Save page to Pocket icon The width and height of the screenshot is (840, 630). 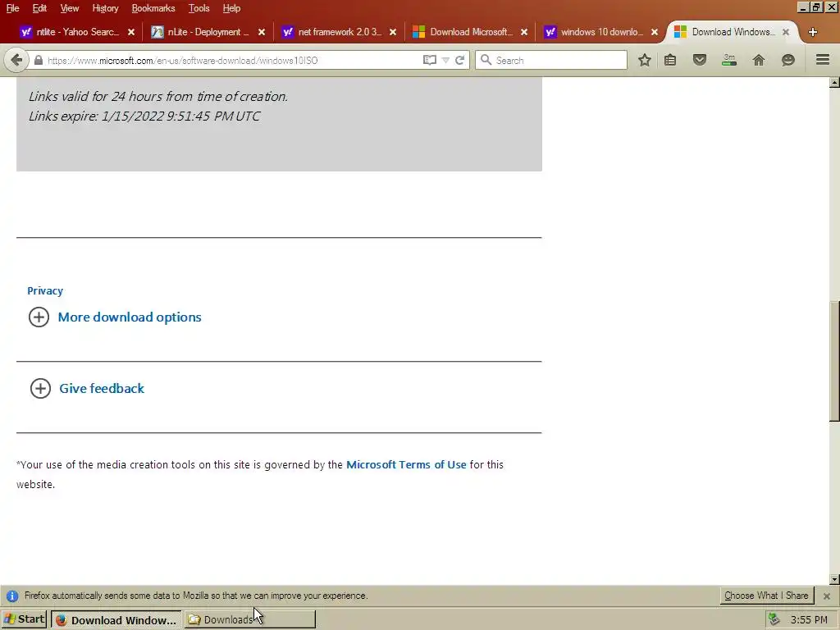[x=700, y=60]
